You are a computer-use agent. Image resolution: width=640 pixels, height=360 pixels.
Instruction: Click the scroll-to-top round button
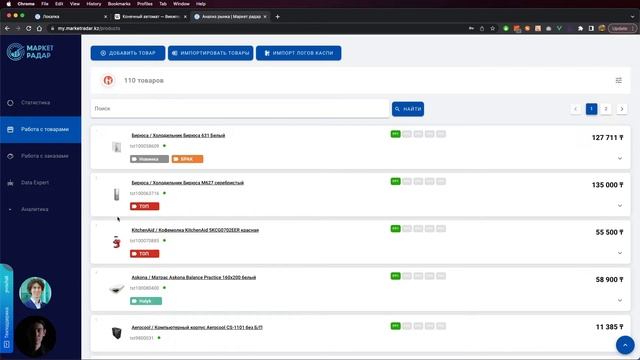point(625,345)
